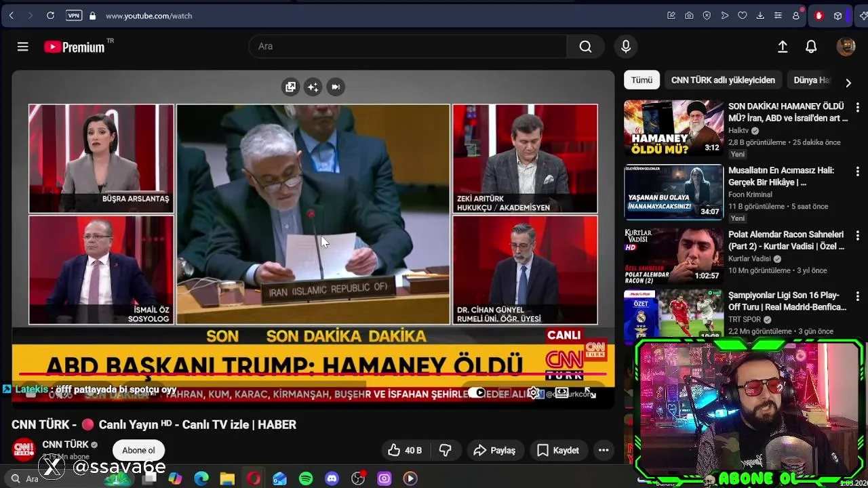Click the padlock site info icon
868x488 pixels.
click(92, 16)
